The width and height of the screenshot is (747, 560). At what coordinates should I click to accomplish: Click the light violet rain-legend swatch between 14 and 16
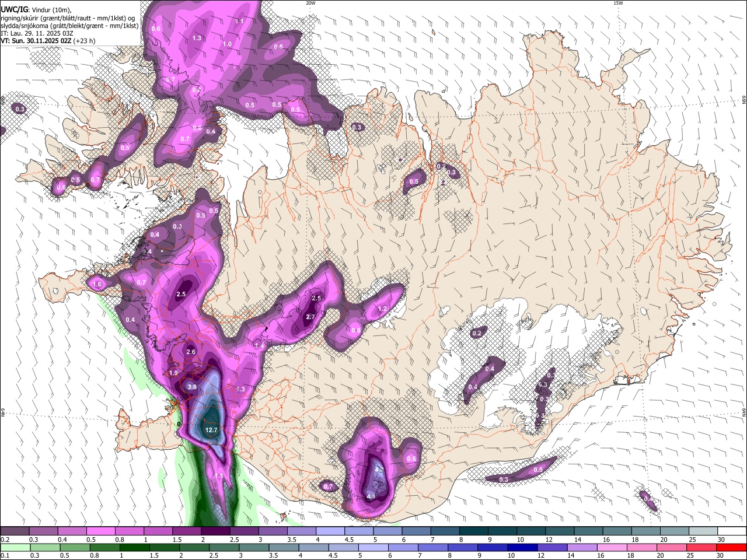[582, 547]
